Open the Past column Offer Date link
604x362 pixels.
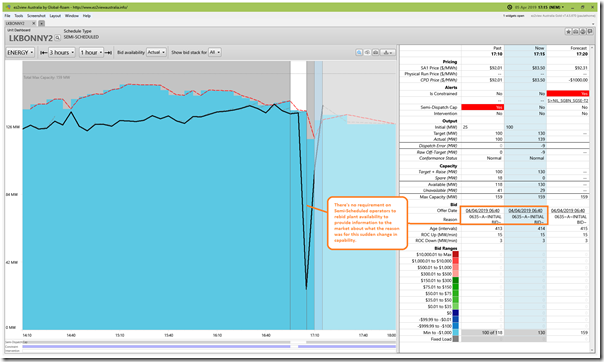[x=483, y=211]
